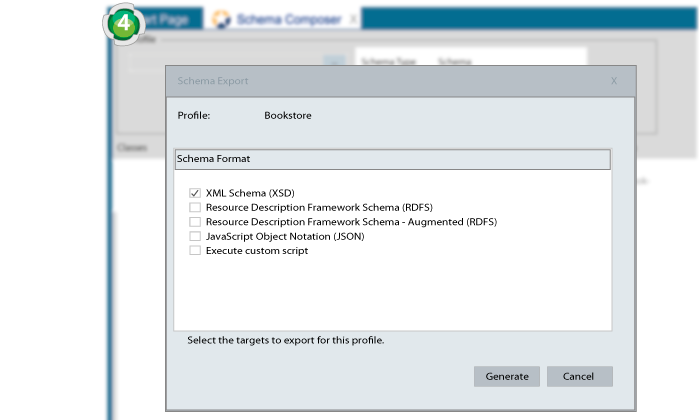
Task: Close the Schema Export dialog
Action: 614,81
